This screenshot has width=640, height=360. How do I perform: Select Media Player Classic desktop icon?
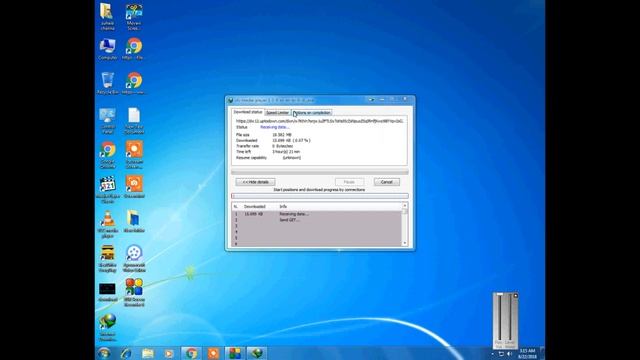pos(107,190)
